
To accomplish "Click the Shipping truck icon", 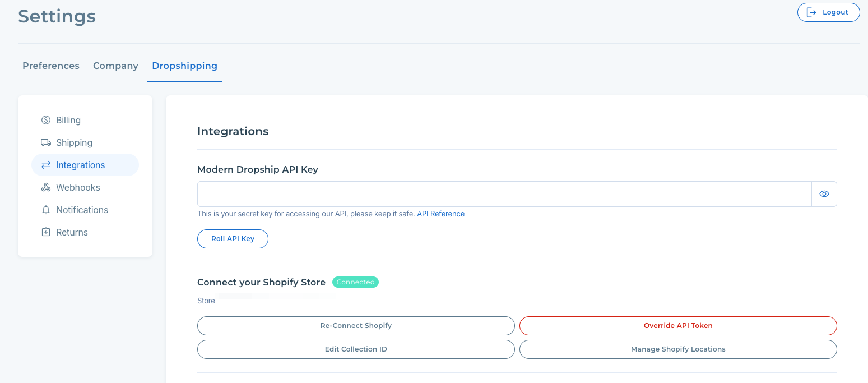I will (46, 142).
